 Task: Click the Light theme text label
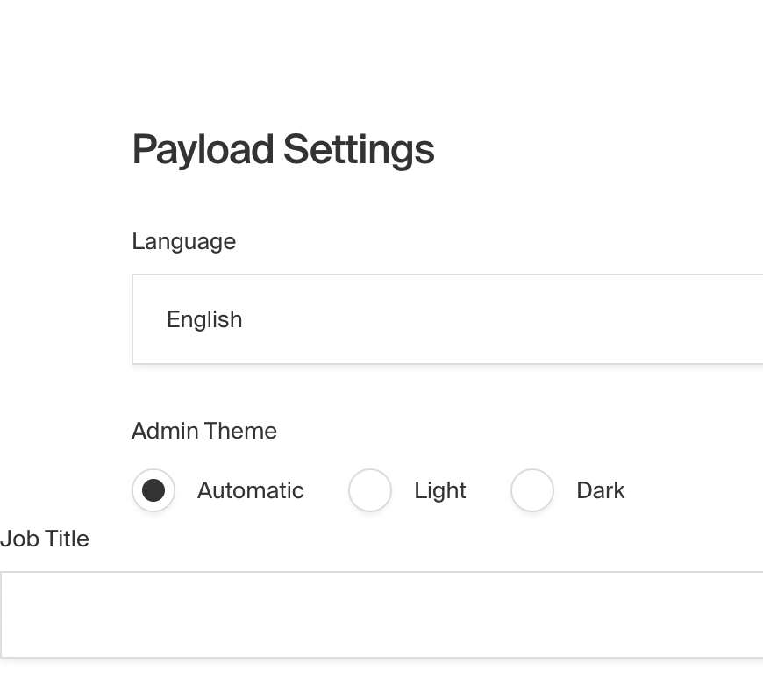click(439, 490)
